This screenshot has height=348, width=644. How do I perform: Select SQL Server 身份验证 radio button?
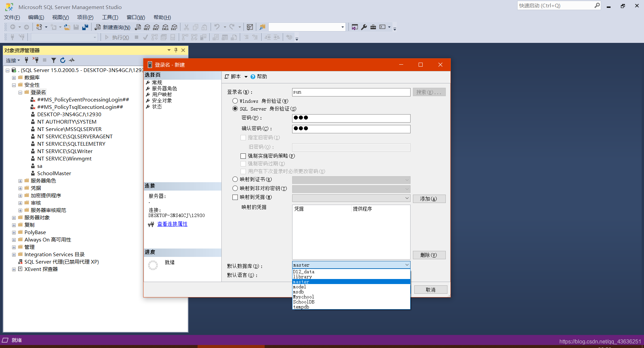(x=235, y=109)
